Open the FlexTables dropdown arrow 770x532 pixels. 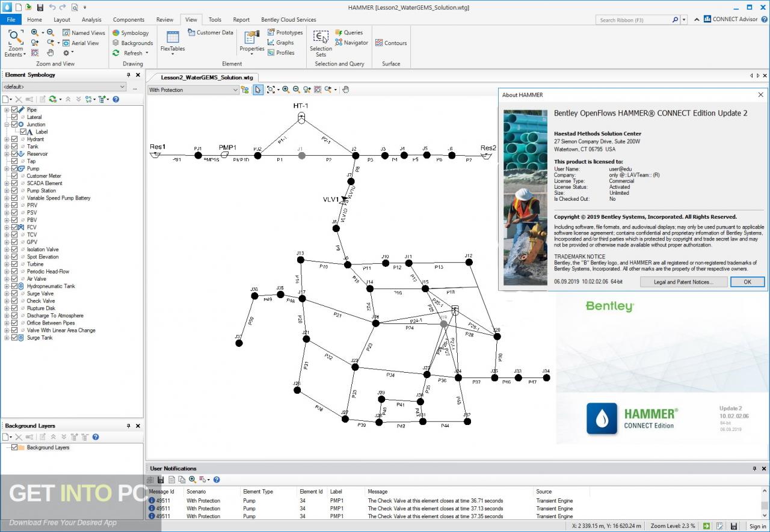coord(173,54)
